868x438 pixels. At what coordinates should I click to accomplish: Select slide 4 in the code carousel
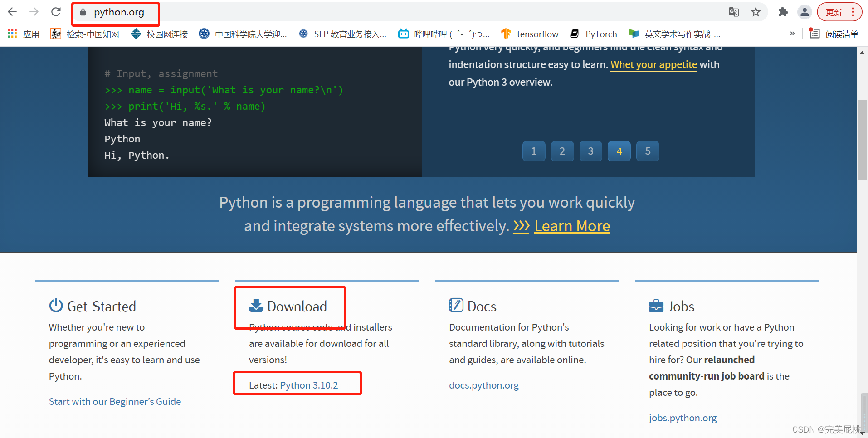click(x=619, y=151)
